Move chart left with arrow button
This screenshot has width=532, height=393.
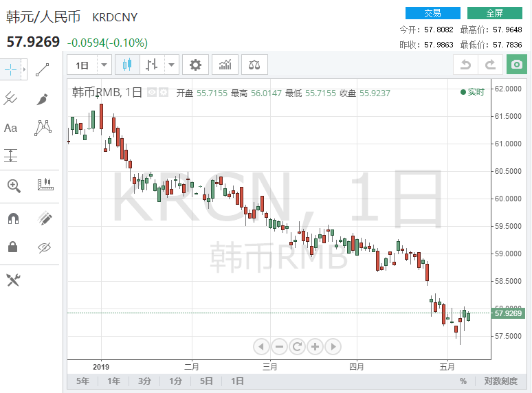click(x=261, y=346)
